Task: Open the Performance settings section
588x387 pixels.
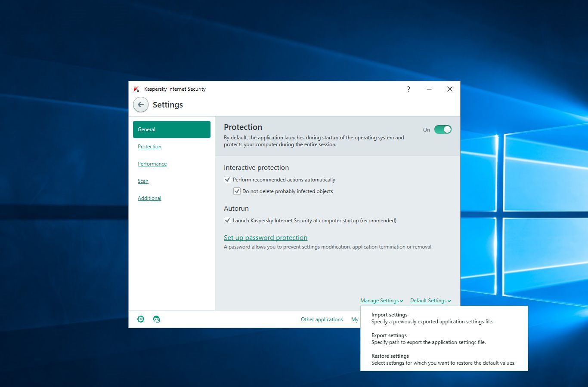Action: [152, 164]
